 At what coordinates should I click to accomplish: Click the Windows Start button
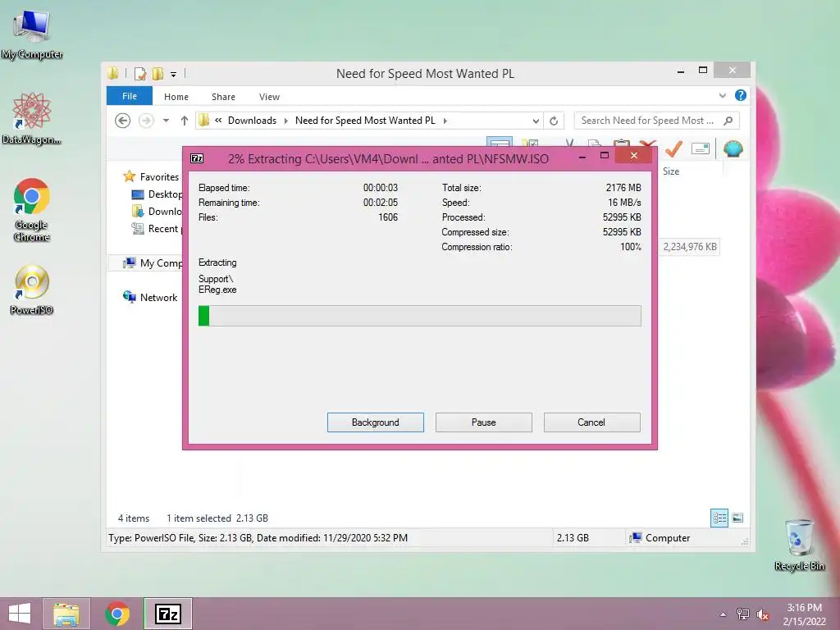point(20,614)
